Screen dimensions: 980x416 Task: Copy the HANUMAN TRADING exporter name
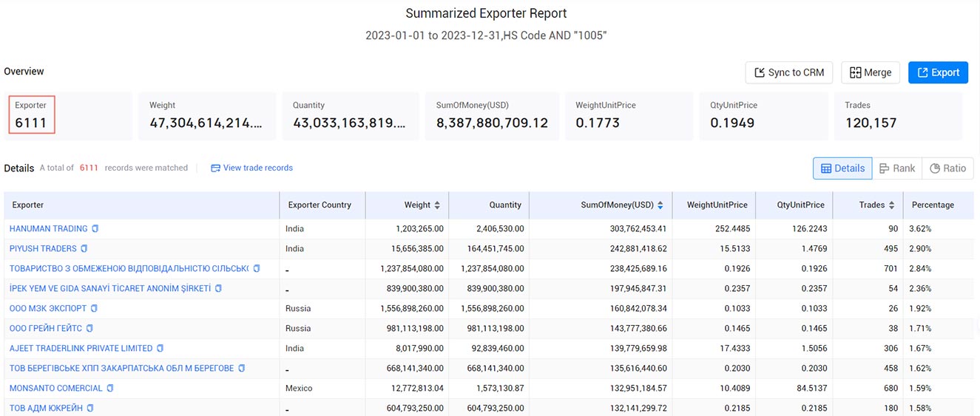(x=95, y=229)
